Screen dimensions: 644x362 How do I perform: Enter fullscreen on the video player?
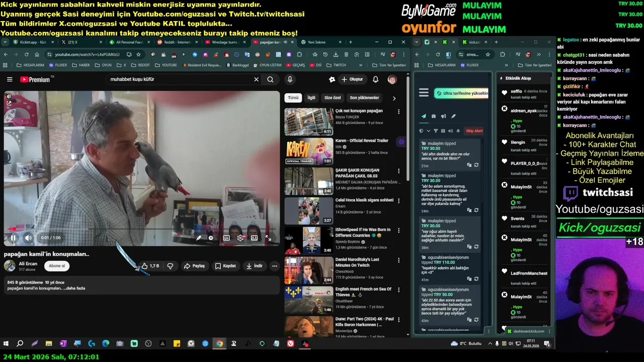point(268,238)
